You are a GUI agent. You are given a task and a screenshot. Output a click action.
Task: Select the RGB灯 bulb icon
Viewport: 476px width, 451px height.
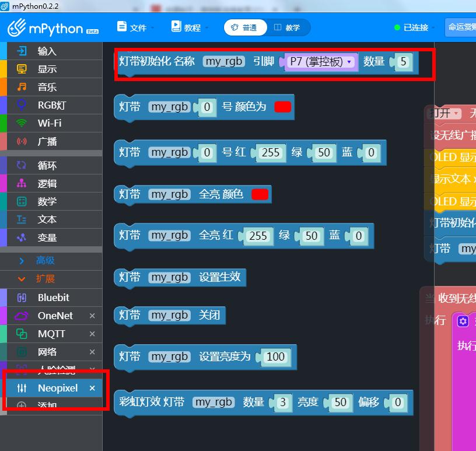[x=22, y=105]
